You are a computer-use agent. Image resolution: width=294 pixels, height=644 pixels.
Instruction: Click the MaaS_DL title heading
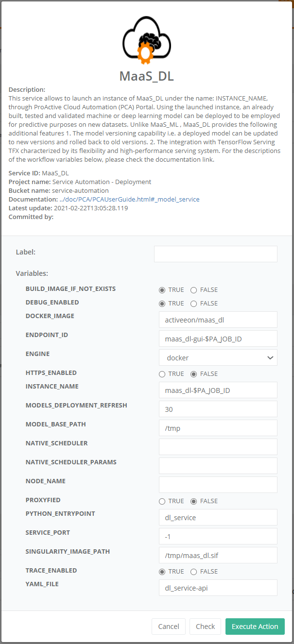[x=147, y=76]
